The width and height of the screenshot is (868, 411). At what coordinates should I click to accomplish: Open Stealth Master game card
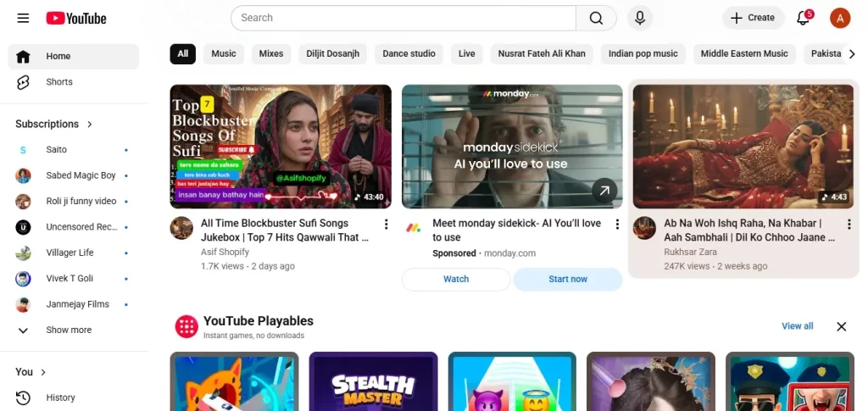[373, 381]
